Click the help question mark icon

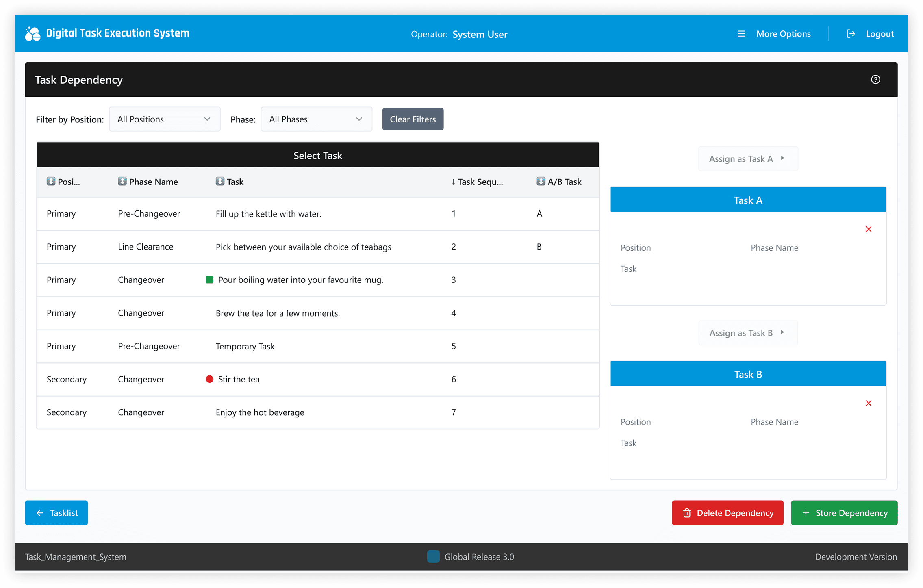click(x=875, y=80)
